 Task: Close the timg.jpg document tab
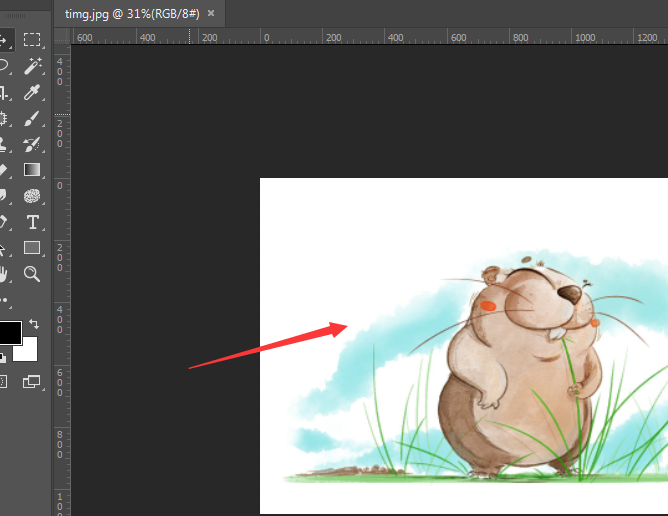click(x=211, y=14)
